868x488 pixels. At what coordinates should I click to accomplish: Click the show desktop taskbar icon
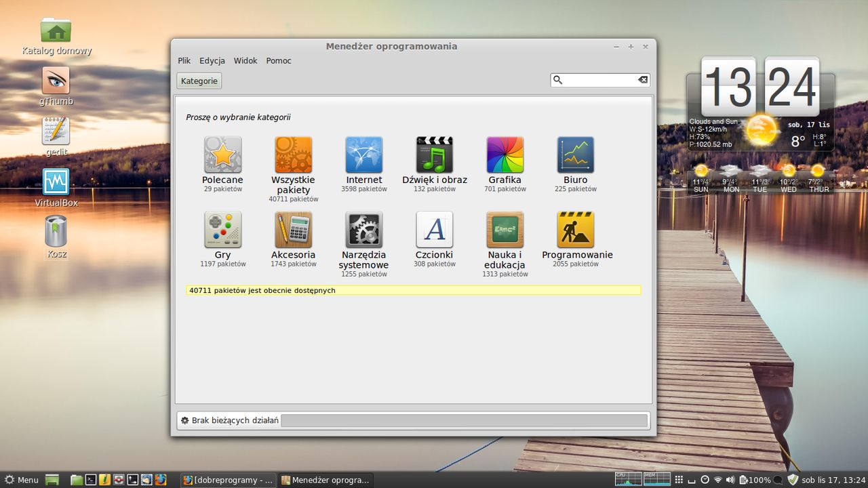click(52, 480)
